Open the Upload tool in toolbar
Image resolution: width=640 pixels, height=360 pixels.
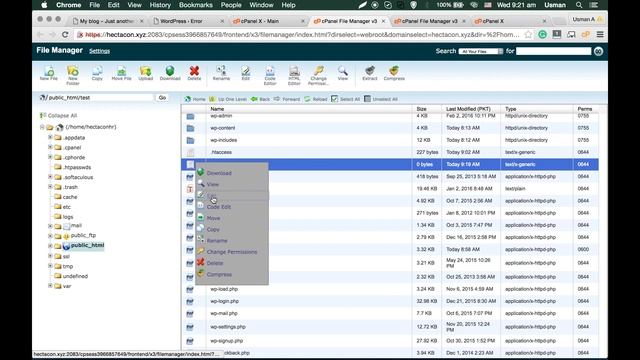pos(145,73)
